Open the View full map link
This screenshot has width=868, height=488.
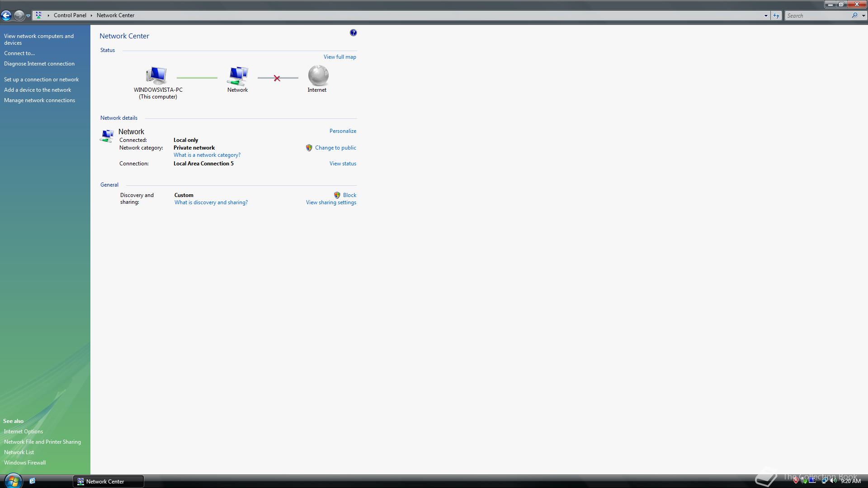pos(340,57)
